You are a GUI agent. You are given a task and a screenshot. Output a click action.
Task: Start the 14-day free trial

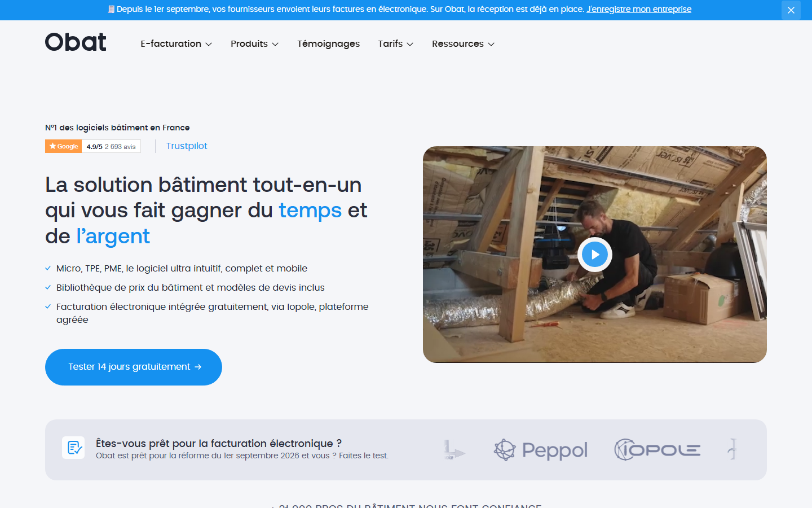[x=134, y=367]
